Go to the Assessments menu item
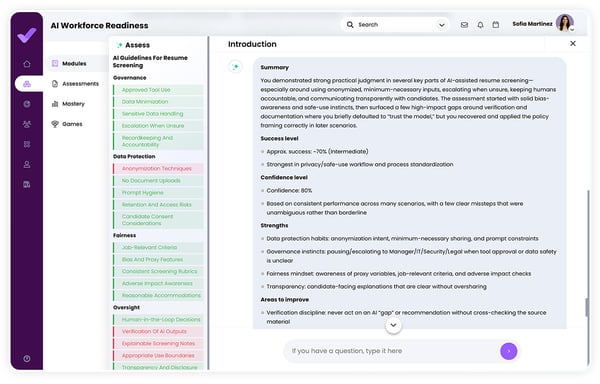The height and width of the screenshot is (384, 600). coord(75,84)
